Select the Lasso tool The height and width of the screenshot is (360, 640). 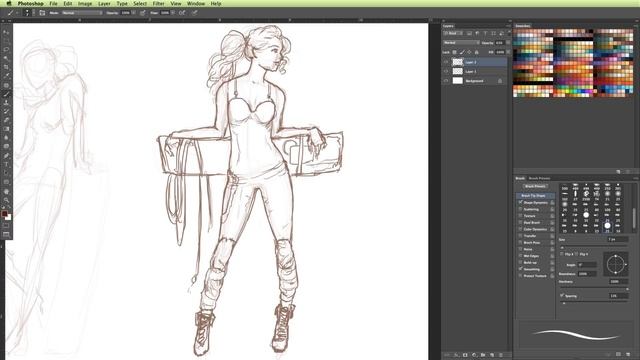point(6,50)
